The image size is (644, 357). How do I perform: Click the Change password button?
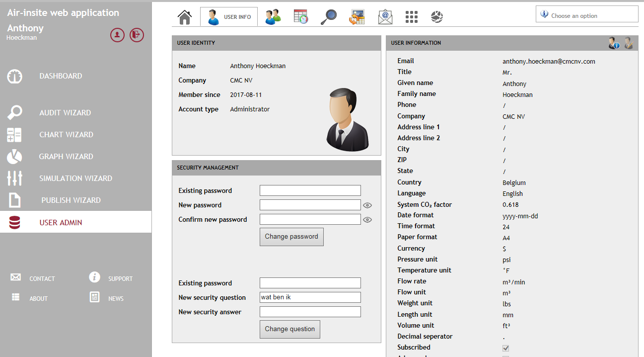tap(291, 237)
